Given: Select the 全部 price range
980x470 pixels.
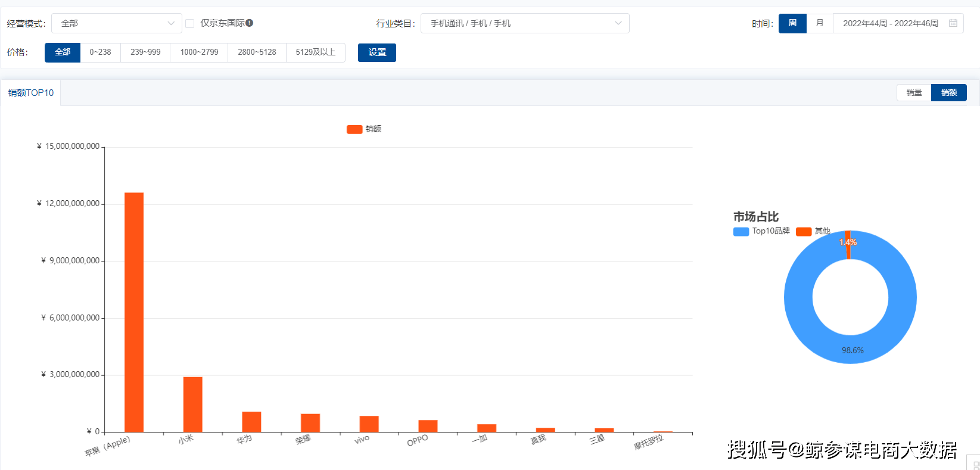Looking at the screenshot, I should click(63, 52).
